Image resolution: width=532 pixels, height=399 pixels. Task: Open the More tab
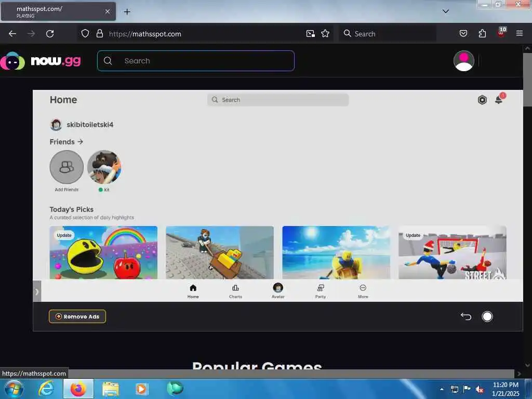(363, 291)
